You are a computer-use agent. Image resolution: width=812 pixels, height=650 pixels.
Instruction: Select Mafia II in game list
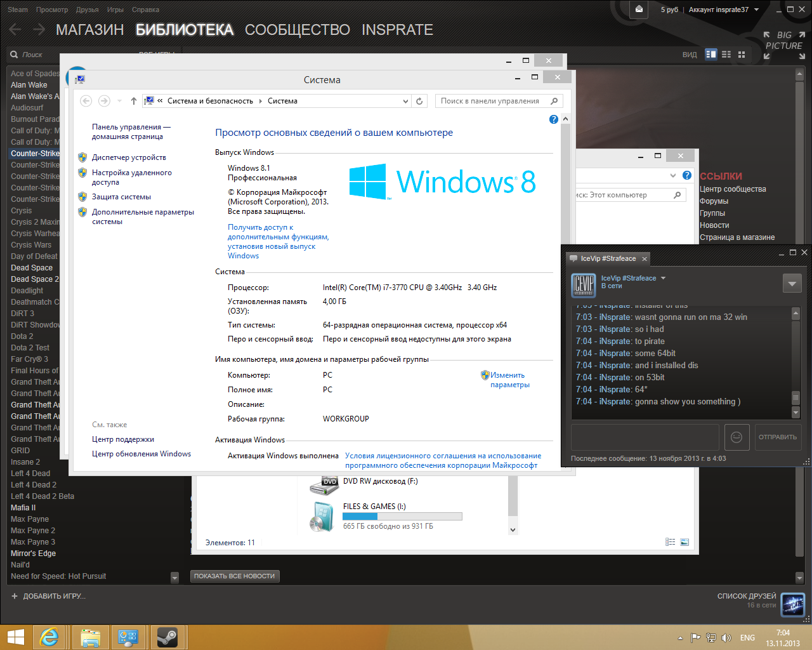[23, 508]
